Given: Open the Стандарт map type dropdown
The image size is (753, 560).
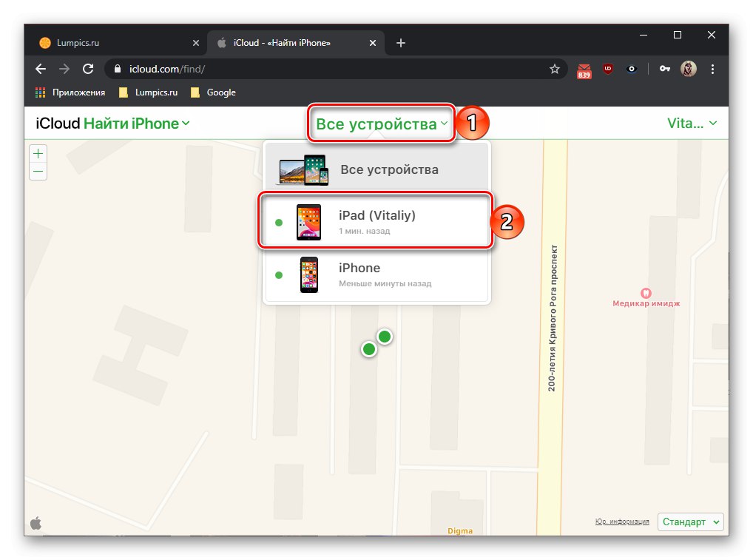Looking at the screenshot, I should click(x=691, y=522).
